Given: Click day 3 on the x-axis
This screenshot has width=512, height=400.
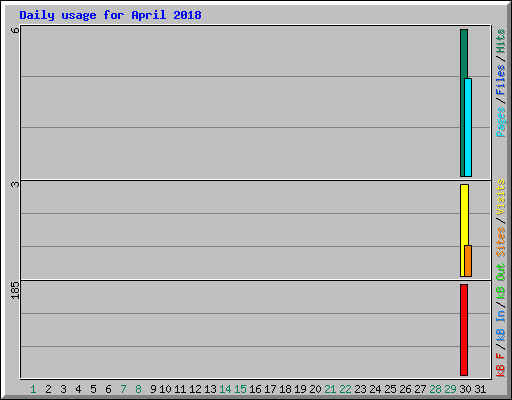Looking at the screenshot, I should pos(63,389).
